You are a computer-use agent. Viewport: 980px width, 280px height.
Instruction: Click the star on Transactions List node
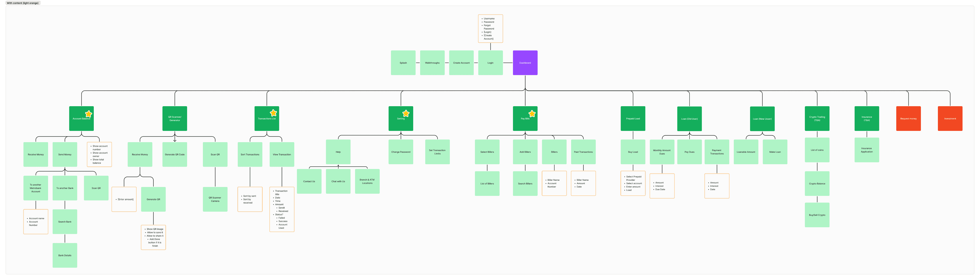[x=273, y=113]
